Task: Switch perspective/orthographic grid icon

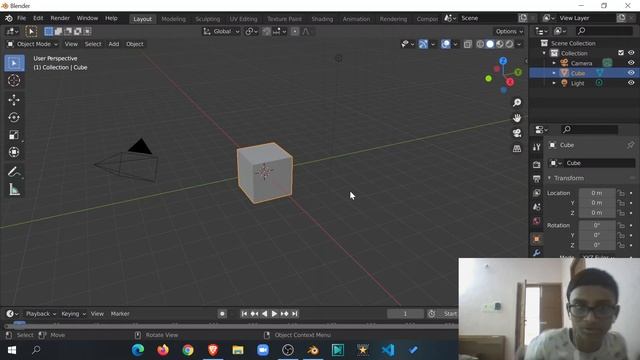Action: (x=517, y=149)
